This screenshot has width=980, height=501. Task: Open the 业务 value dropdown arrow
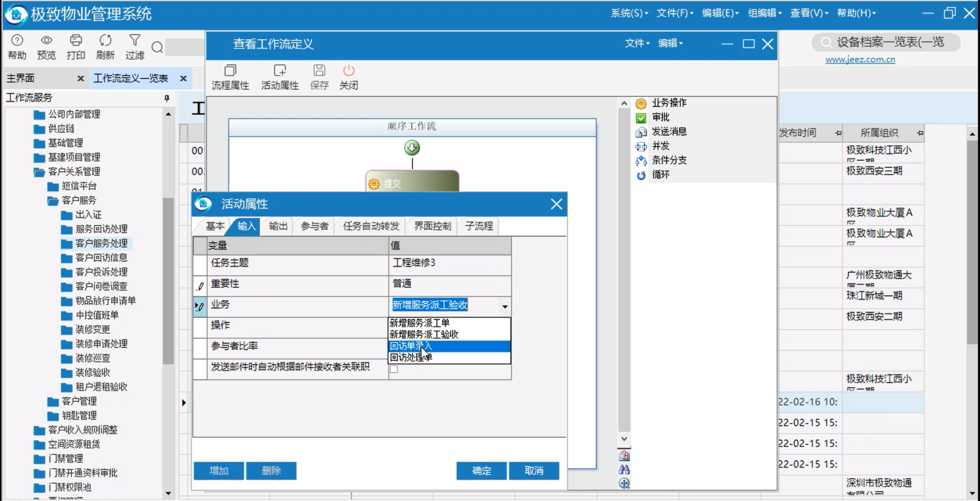pos(504,306)
